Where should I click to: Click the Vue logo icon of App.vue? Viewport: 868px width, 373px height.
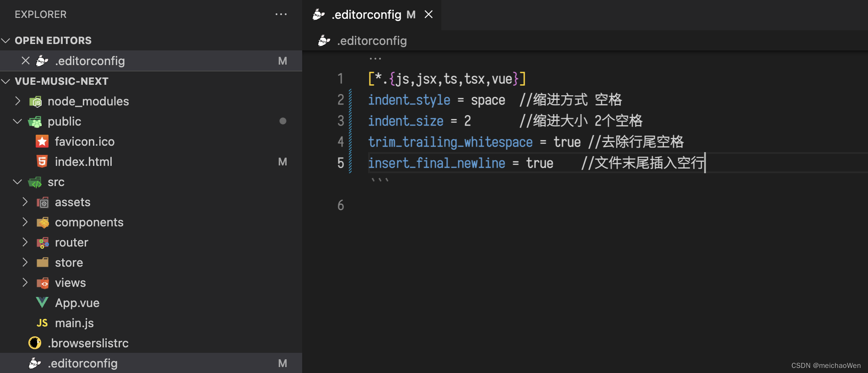[x=42, y=302]
